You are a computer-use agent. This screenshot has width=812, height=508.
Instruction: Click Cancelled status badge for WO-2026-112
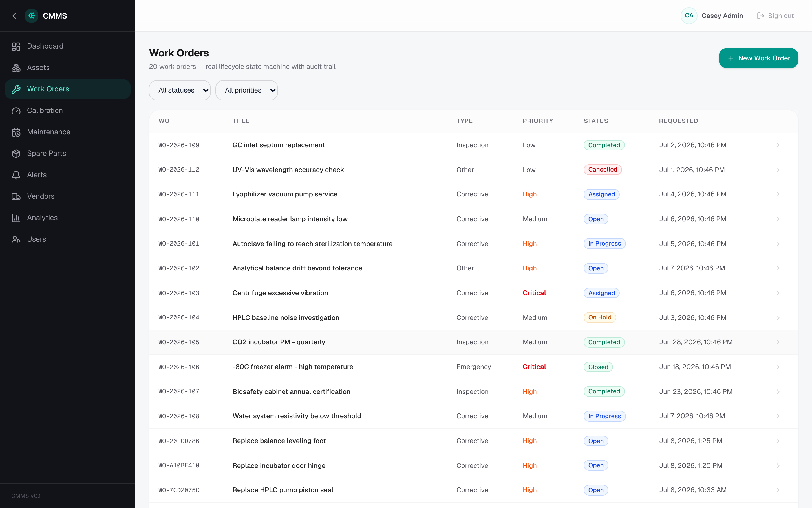tap(603, 170)
